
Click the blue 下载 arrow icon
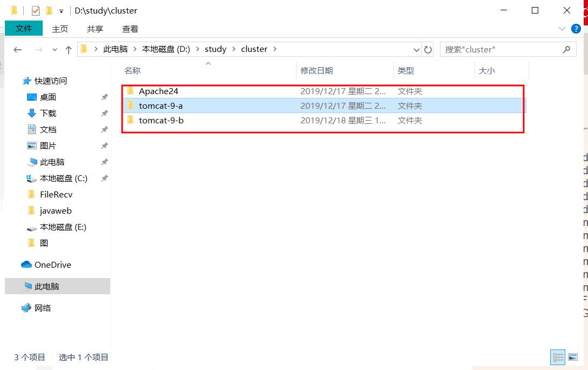tap(32, 113)
